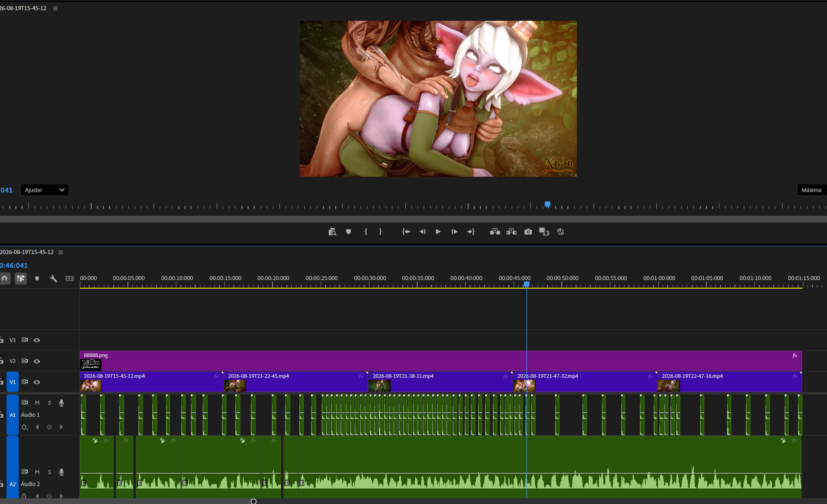Toggle the blue V1 track target
The width and height of the screenshot is (827, 504).
click(13, 382)
